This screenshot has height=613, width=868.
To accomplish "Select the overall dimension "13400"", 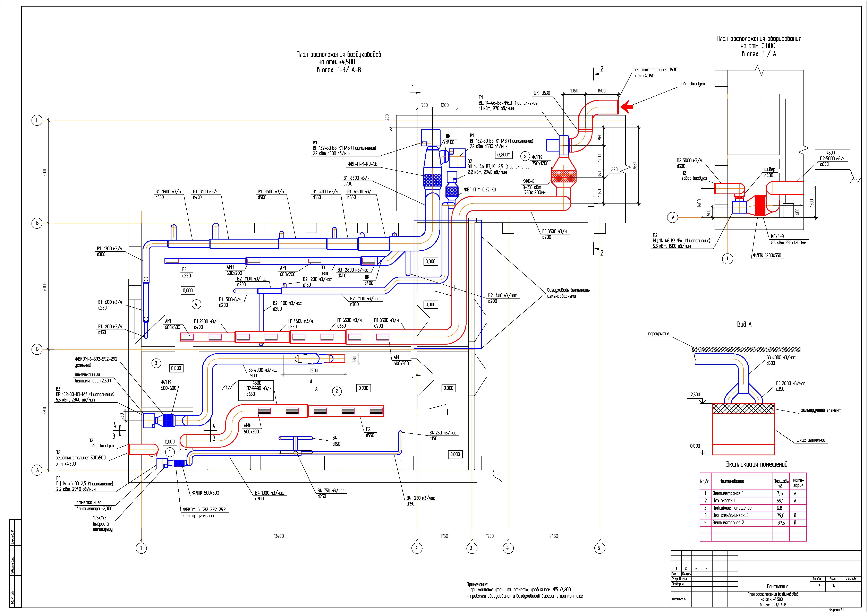I will point(279,536).
